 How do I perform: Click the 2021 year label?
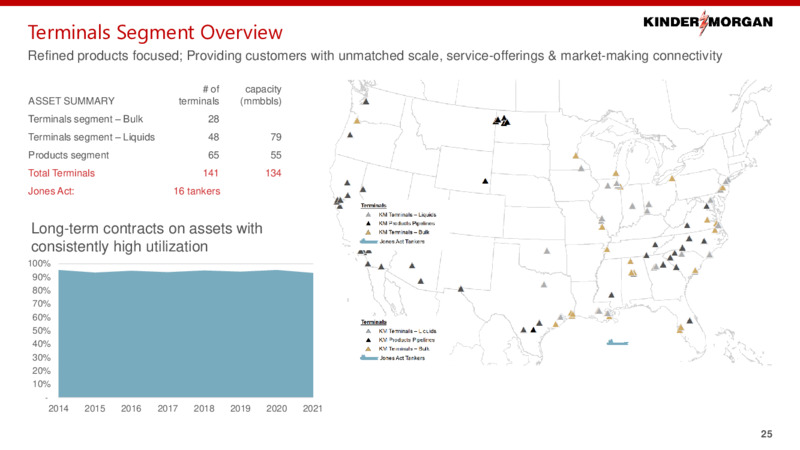[312, 409]
